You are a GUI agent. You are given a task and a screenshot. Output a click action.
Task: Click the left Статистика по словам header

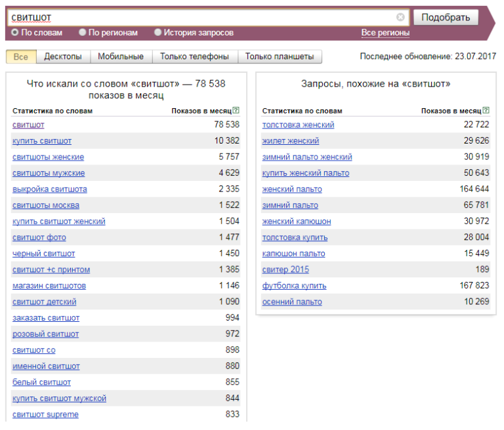tap(52, 111)
